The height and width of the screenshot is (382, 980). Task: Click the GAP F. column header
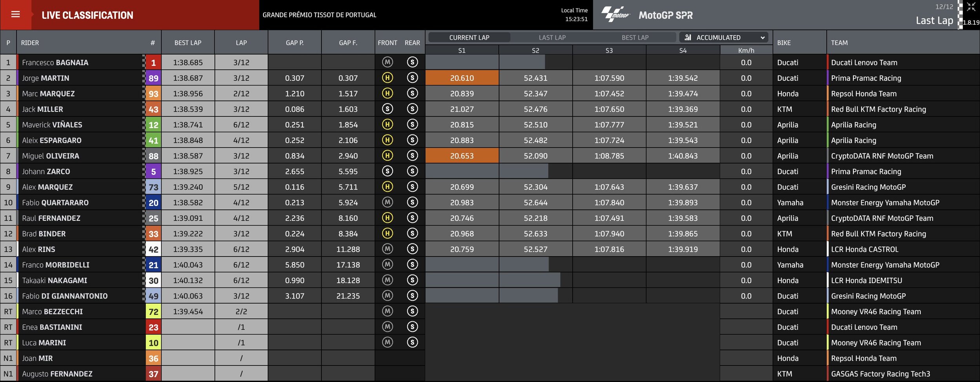[348, 42]
